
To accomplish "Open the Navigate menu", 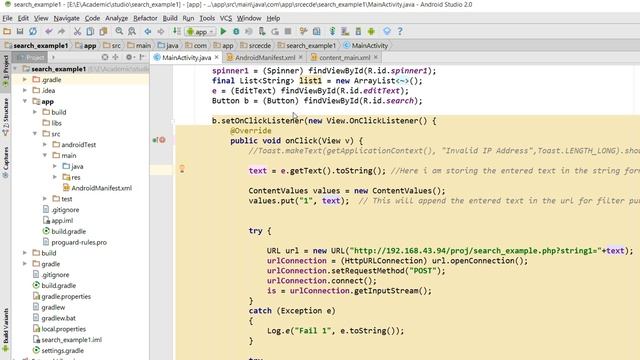I will 67,18.
